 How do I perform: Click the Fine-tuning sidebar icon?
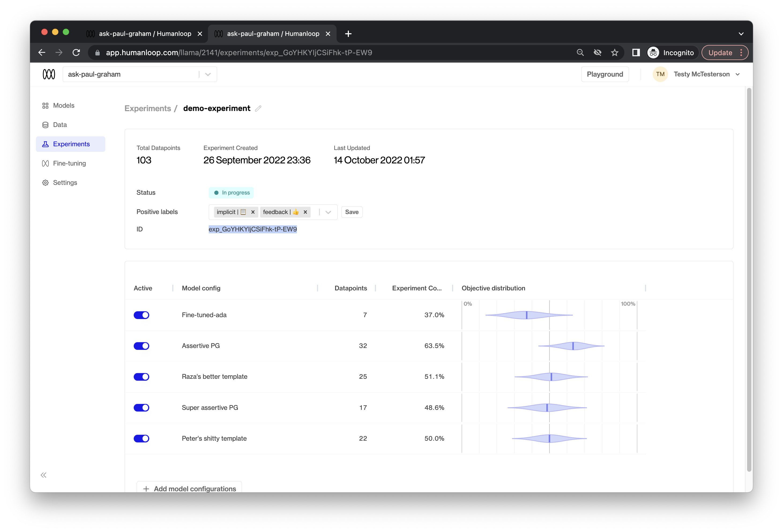click(45, 163)
